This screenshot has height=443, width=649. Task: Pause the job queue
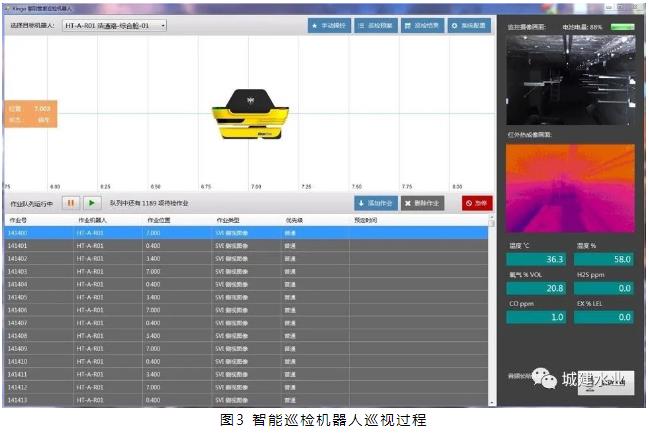coord(71,203)
